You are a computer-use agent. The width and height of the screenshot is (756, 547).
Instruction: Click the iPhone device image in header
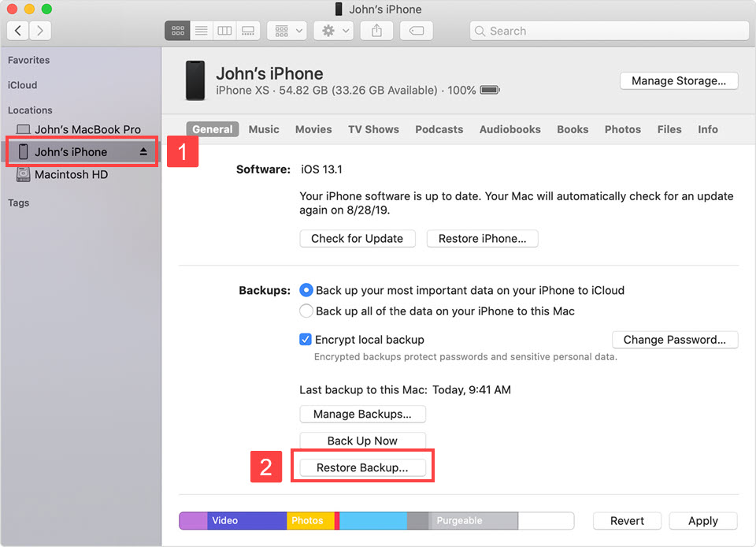[195, 80]
